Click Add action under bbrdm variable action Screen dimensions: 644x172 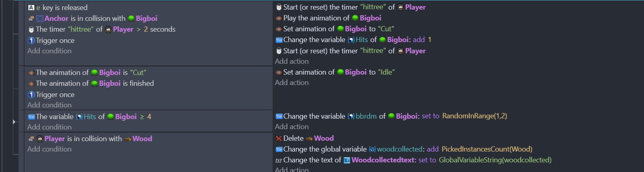(x=292, y=127)
